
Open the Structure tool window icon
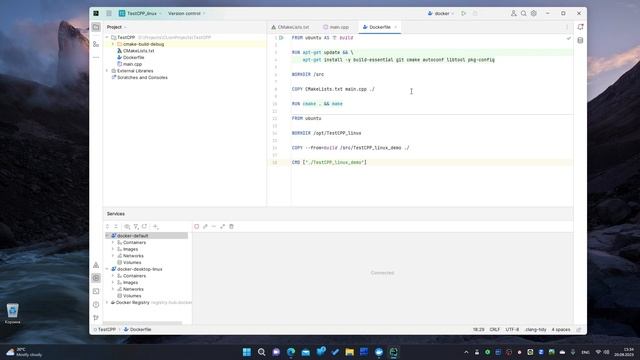[96, 44]
